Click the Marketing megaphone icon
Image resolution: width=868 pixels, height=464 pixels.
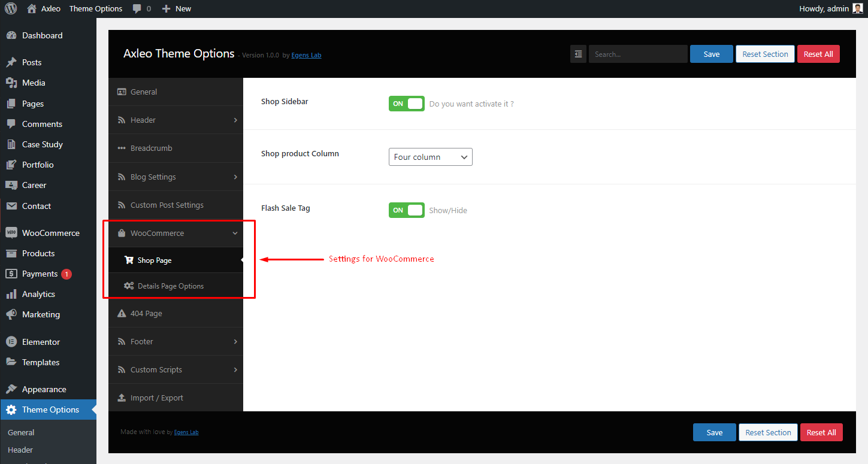coord(11,314)
